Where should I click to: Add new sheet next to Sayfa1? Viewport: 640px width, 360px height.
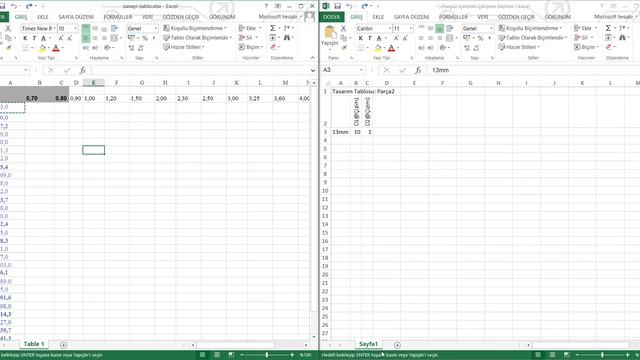[397, 345]
